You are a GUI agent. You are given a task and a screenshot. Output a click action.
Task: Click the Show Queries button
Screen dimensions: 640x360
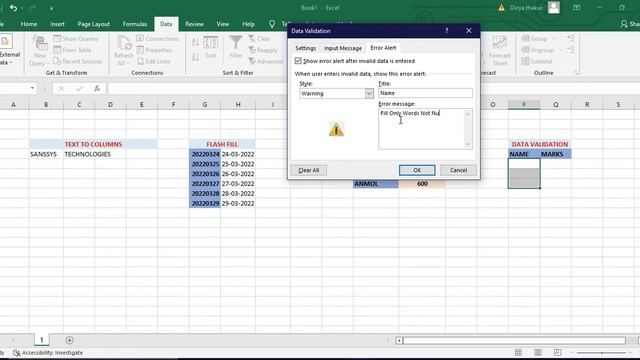[76, 38]
